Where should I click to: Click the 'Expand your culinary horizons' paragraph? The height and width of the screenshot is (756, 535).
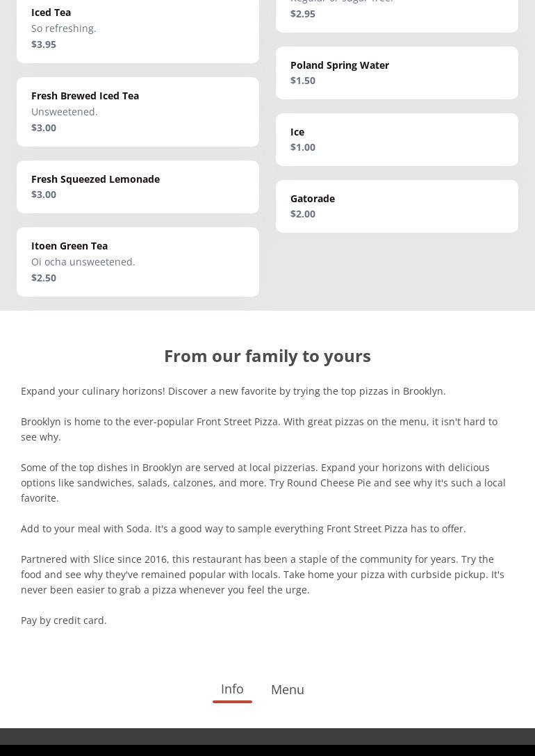point(233,391)
